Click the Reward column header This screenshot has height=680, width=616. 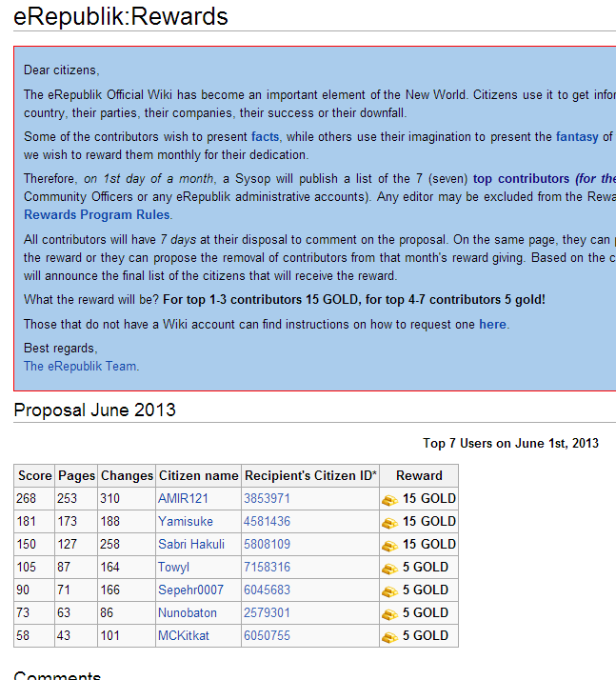click(x=419, y=476)
